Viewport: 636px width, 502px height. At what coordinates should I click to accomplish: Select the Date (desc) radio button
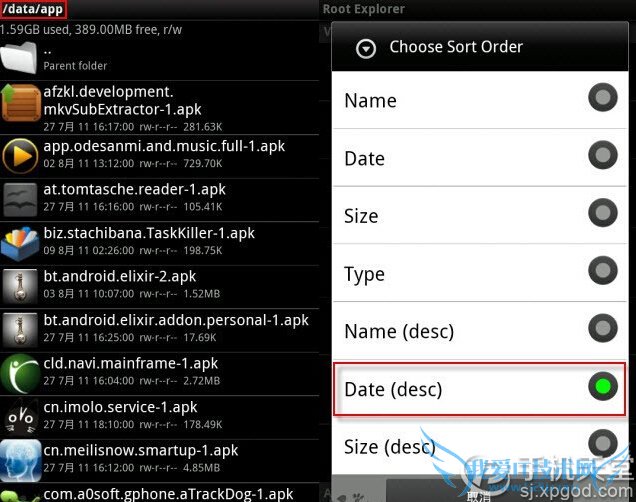pyautogui.click(x=603, y=386)
